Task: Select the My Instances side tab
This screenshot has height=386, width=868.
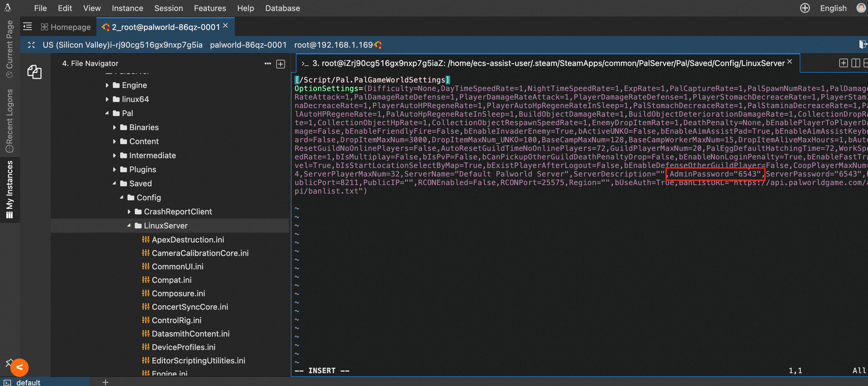Action: (x=10, y=190)
